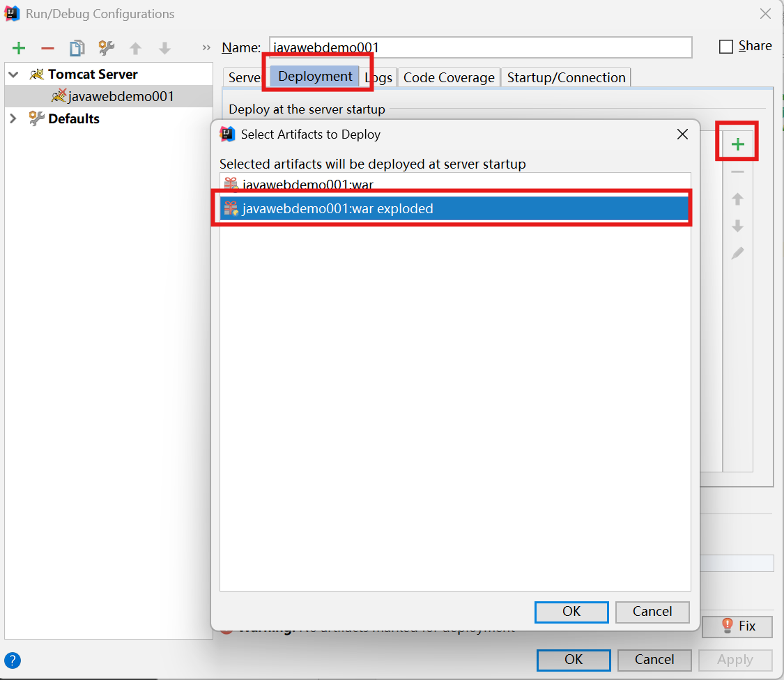Select Tomcat Server group in tree

[x=93, y=75]
